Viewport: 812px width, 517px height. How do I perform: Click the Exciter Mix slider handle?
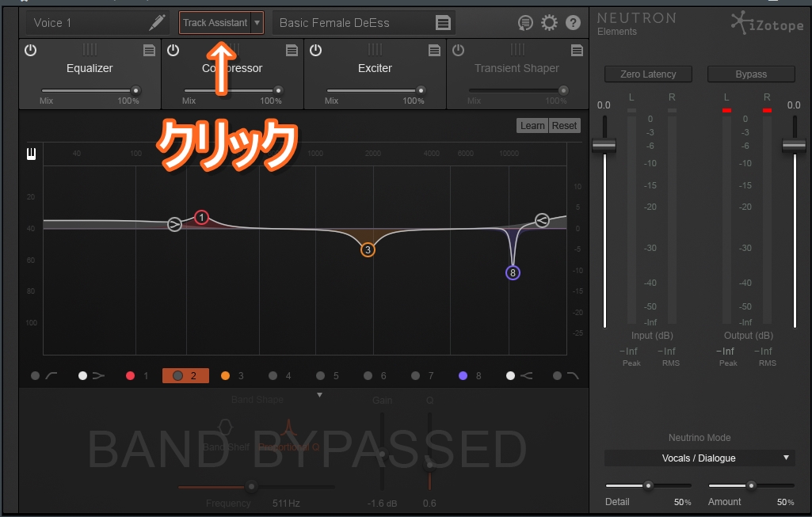(x=421, y=91)
